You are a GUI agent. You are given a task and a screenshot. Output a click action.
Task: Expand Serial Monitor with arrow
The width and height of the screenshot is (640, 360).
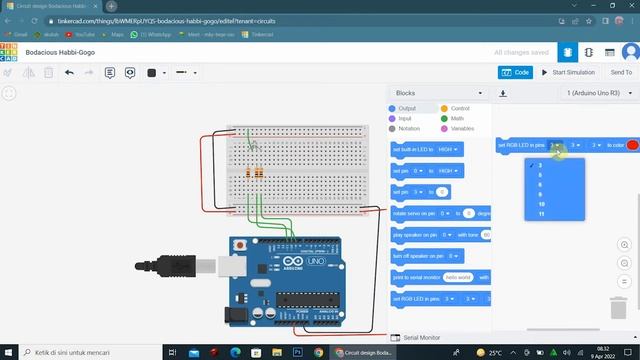point(635,338)
